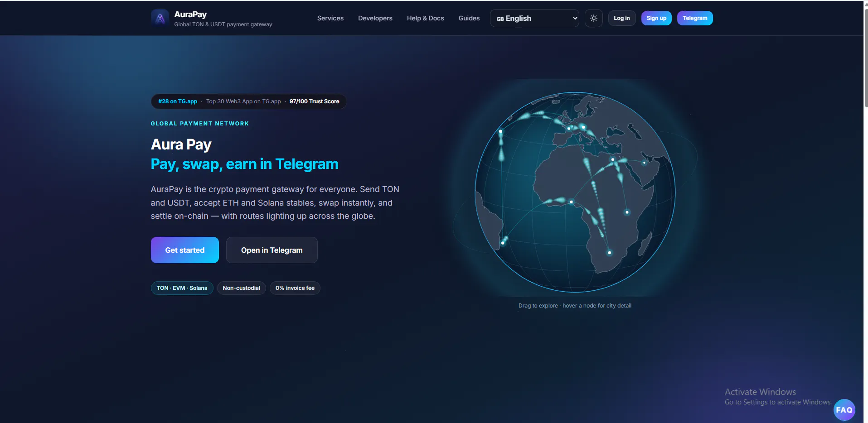Click the AuraPay brand name
Screen dimensions: 868x423
pos(190,14)
